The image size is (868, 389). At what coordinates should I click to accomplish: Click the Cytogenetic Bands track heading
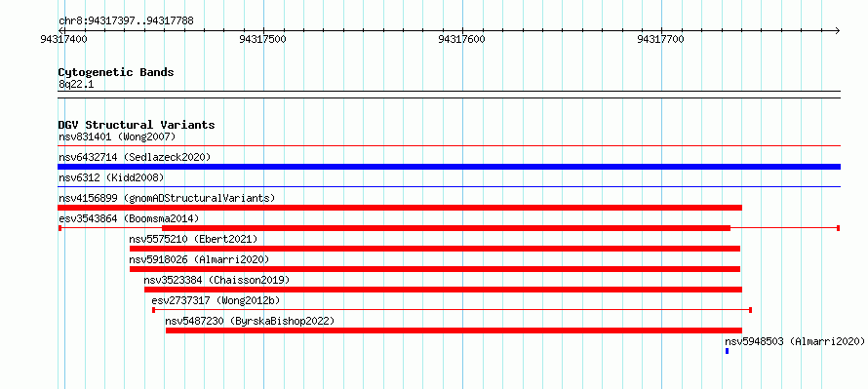(x=116, y=72)
